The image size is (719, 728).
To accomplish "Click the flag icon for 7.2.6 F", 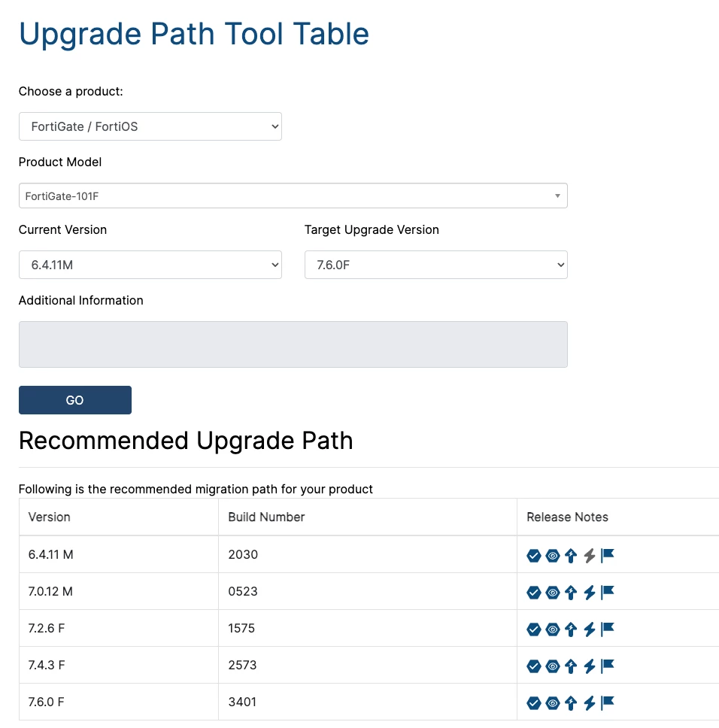I will click(x=608, y=629).
